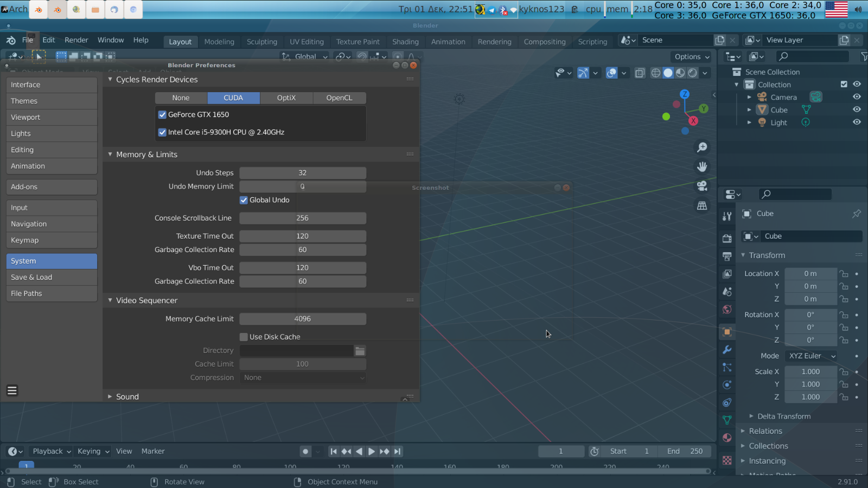Switch perspective/orthographic grid icon
The width and height of the screenshot is (868, 488).
tap(702, 206)
